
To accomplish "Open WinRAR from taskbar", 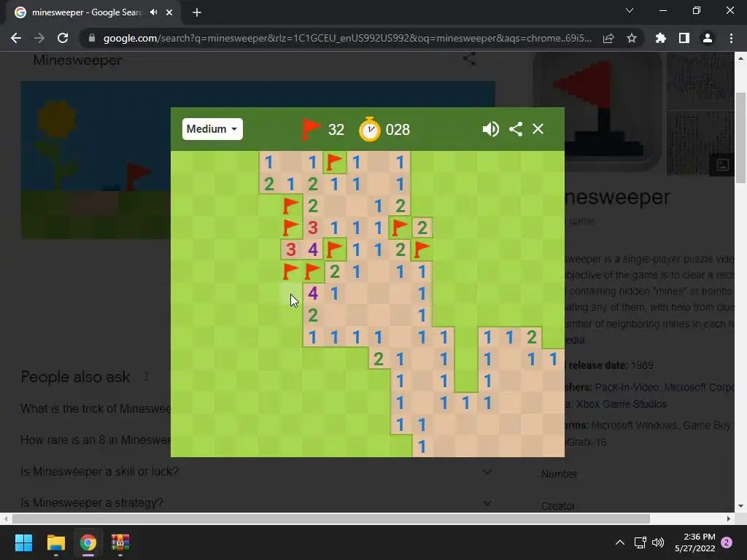I will pos(120,542).
